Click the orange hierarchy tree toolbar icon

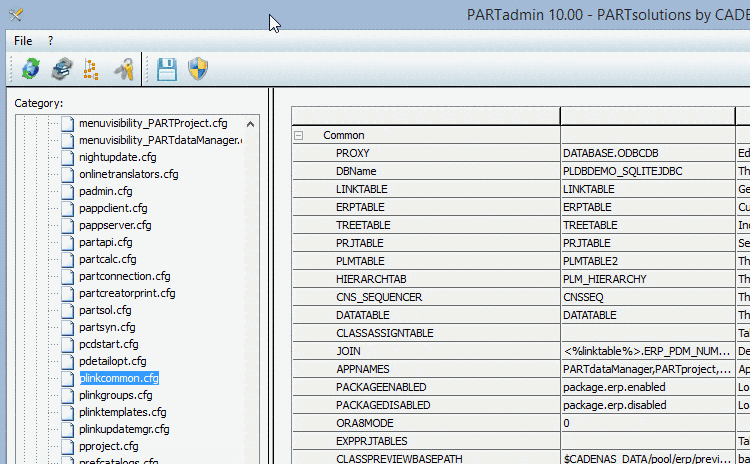91,69
